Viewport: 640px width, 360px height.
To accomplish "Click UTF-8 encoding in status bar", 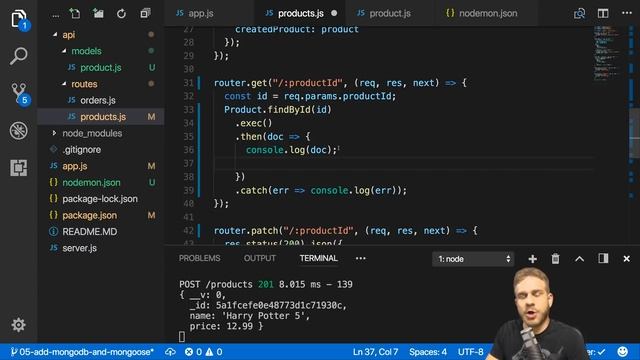I will (470, 352).
